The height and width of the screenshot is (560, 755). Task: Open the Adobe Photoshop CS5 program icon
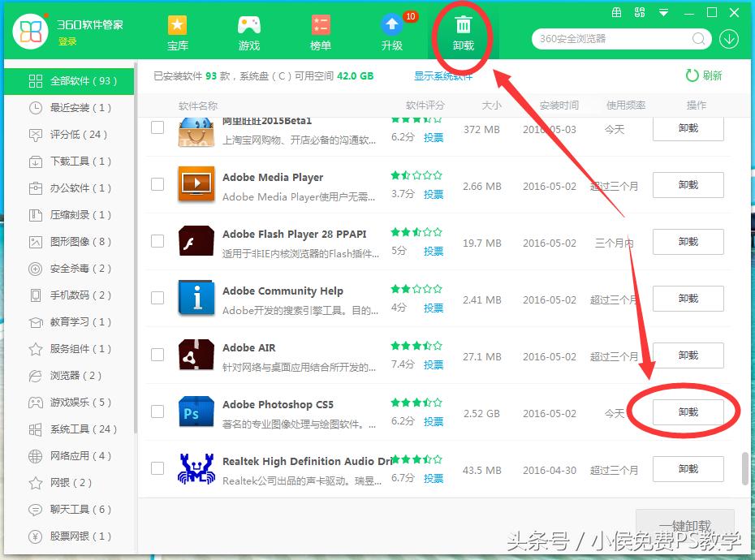(x=195, y=412)
